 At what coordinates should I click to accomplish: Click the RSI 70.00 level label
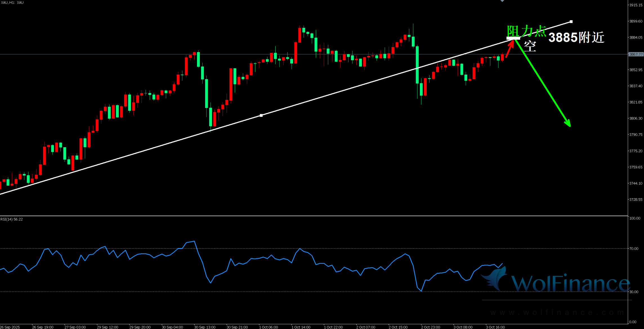[x=634, y=249]
